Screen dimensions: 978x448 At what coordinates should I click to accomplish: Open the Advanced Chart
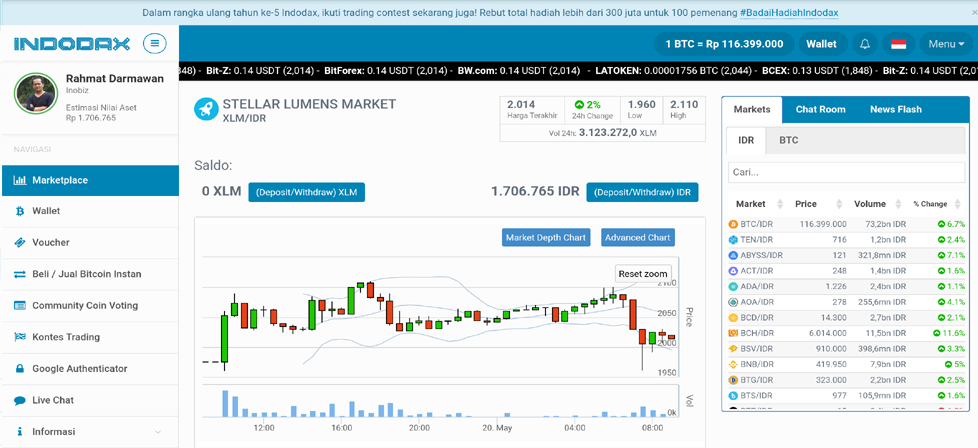pyautogui.click(x=637, y=238)
